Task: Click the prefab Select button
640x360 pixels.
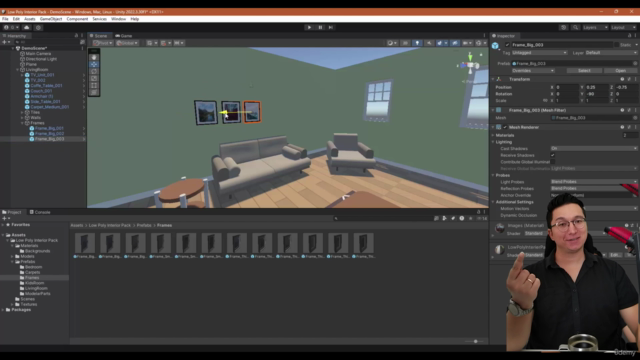Action: (584, 71)
